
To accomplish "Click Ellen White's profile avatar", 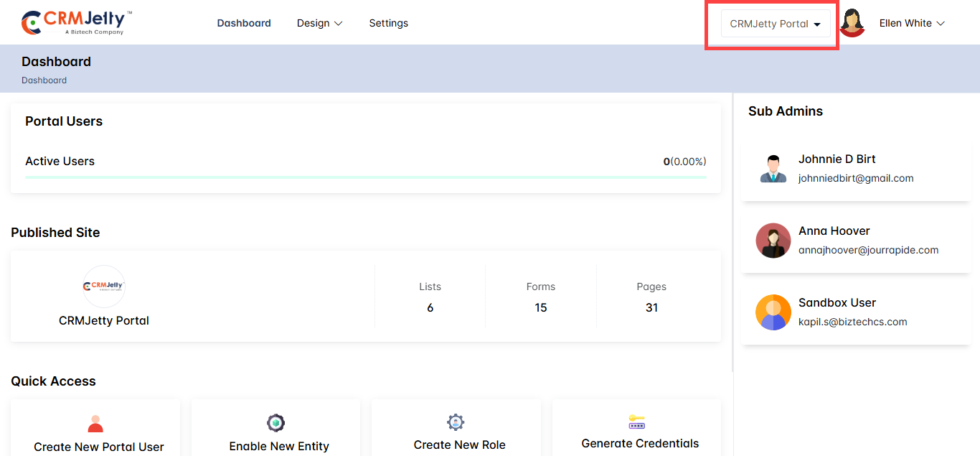I will tap(852, 23).
